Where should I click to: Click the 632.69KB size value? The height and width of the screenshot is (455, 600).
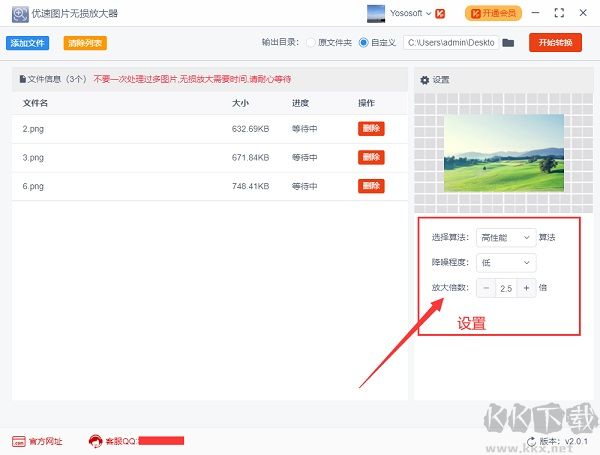(250, 129)
